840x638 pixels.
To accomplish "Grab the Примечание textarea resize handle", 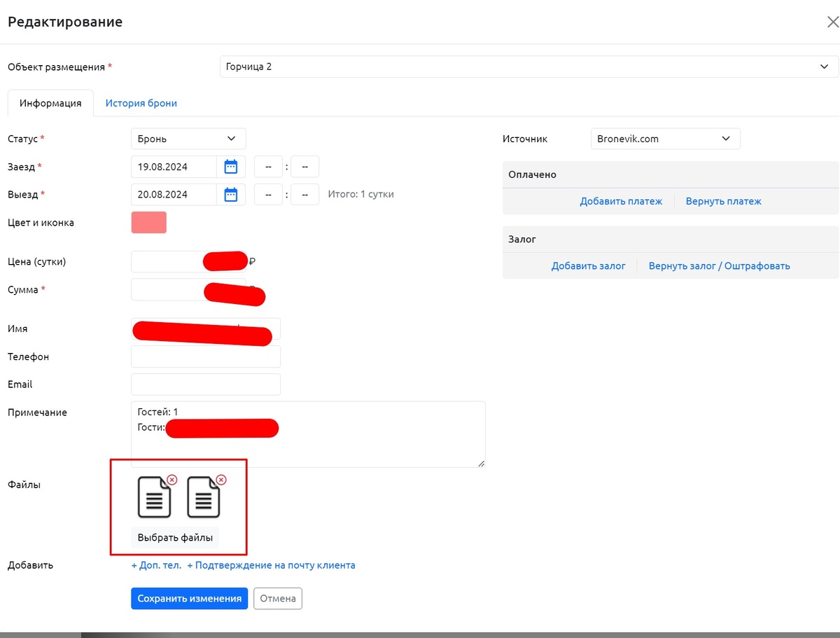I will pos(481,463).
